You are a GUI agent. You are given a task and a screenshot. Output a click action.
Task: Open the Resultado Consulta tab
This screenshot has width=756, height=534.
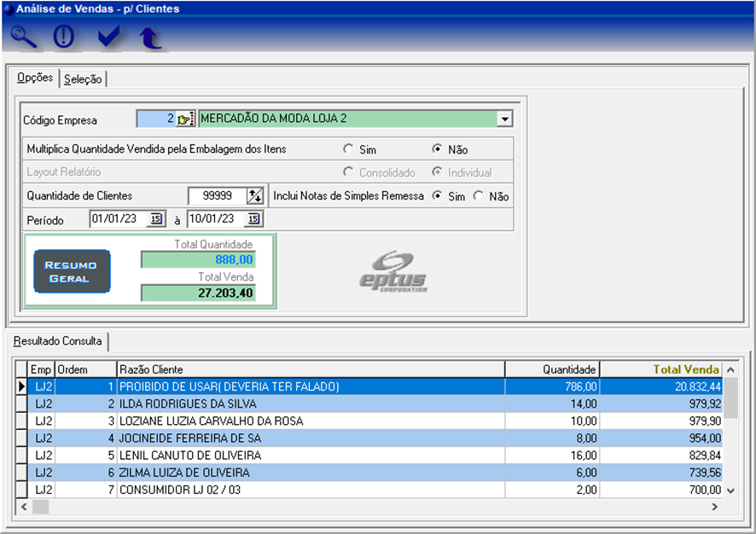point(58,341)
